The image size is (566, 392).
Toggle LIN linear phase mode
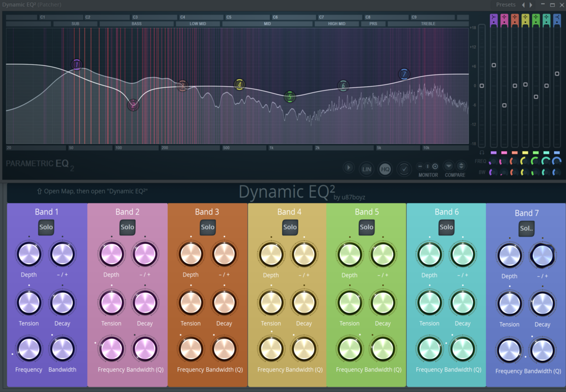[x=367, y=169]
